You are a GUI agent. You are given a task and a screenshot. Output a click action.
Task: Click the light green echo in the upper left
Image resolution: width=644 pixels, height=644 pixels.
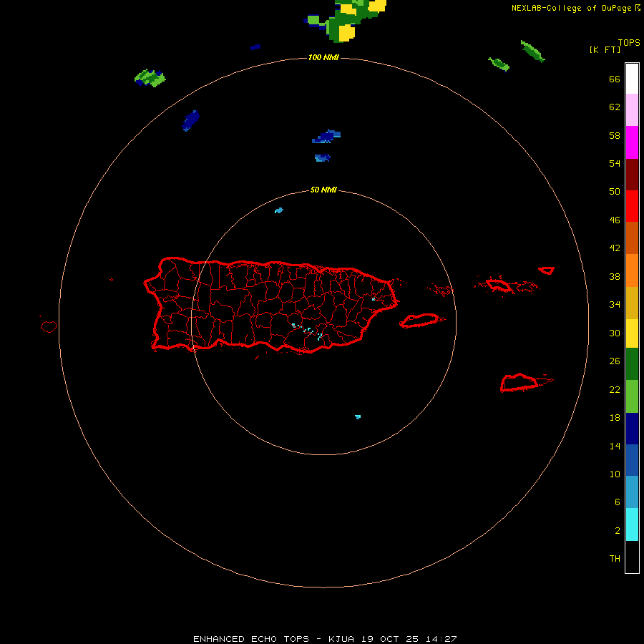(150, 77)
